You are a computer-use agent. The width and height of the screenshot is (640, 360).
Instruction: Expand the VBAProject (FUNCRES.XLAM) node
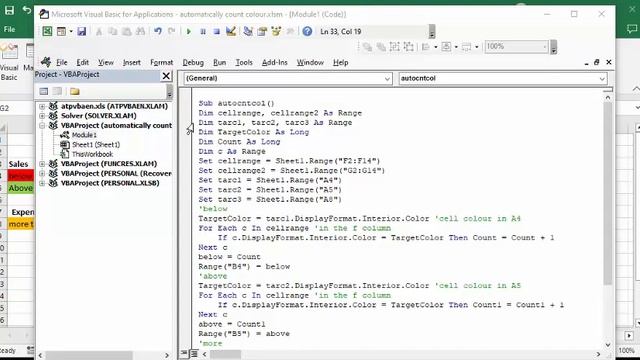42,164
